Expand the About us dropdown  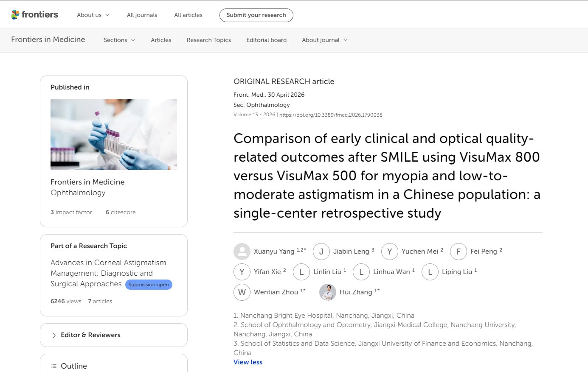point(93,15)
